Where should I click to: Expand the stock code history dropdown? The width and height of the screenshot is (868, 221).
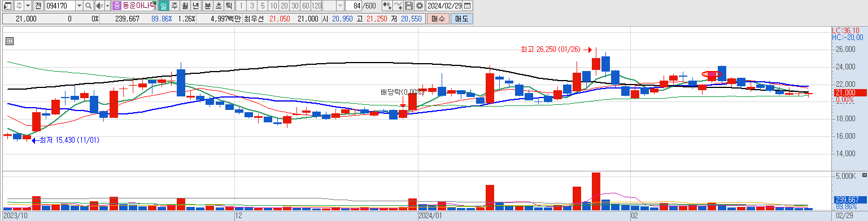tap(78, 6)
